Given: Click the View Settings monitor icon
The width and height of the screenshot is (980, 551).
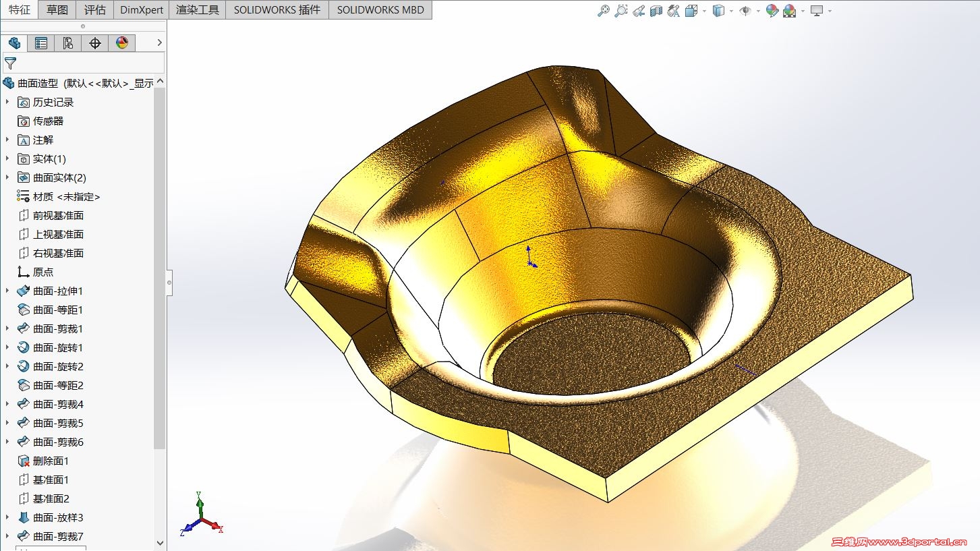Looking at the screenshot, I should (x=817, y=11).
